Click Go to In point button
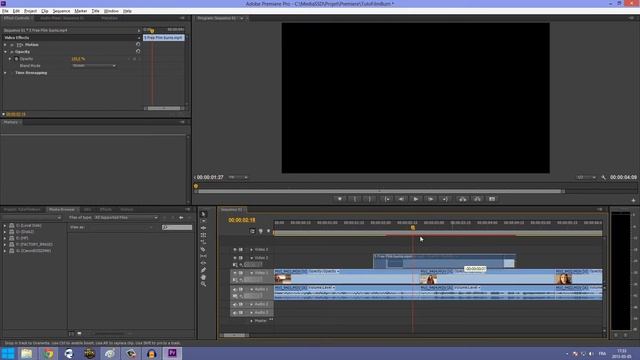Image resolution: width=640 pixels, height=360 pixels. click(x=386, y=199)
